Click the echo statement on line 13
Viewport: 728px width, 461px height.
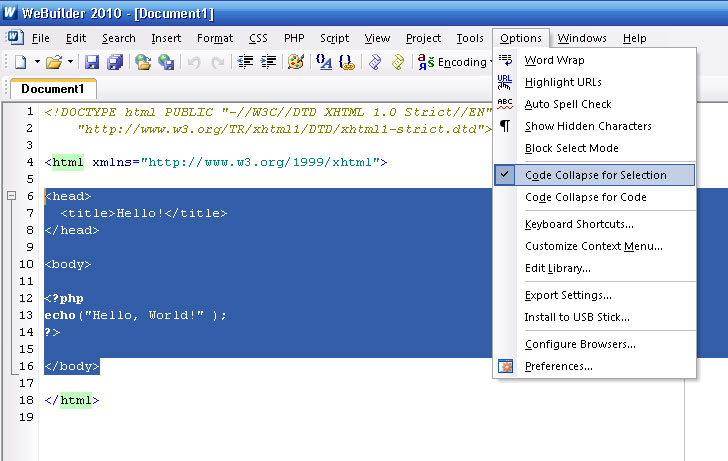point(135,315)
